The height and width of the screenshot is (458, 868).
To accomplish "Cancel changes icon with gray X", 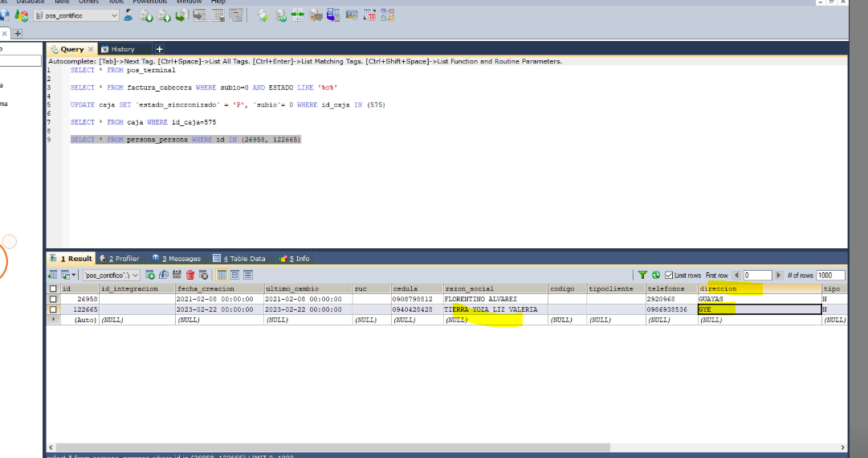I will 203,275.
